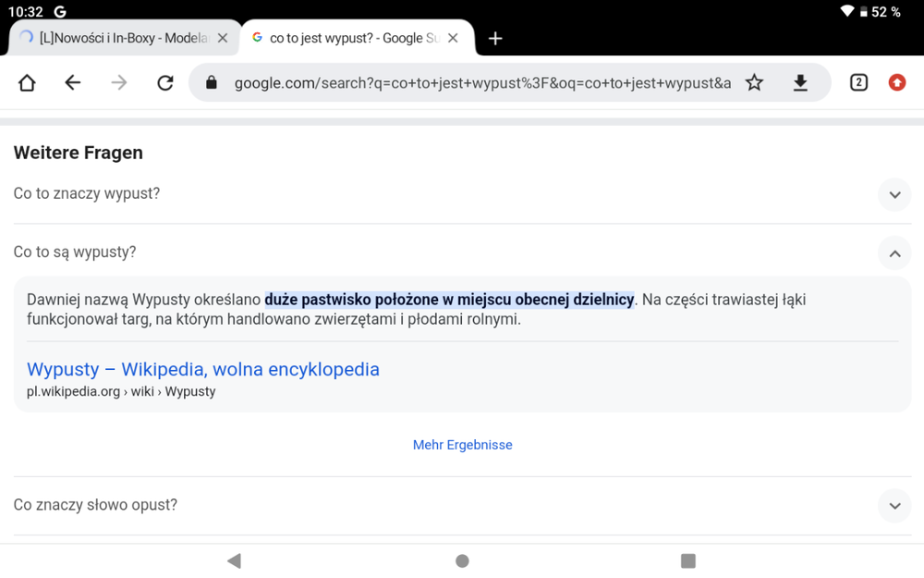This screenshot has width=924, height=578.
Task: Close the co to jest wypust tab
Action: tap(453, 39)
